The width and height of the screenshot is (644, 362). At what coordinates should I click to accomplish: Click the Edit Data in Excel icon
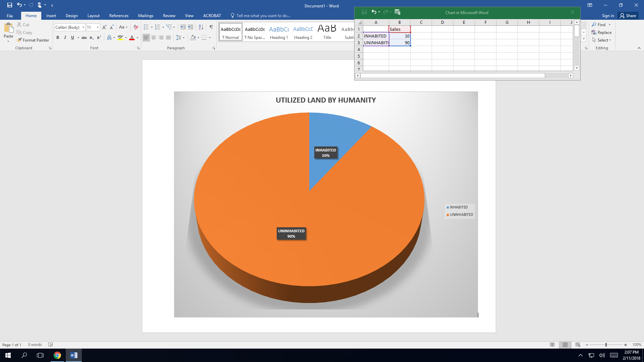[x=397, y=12]
